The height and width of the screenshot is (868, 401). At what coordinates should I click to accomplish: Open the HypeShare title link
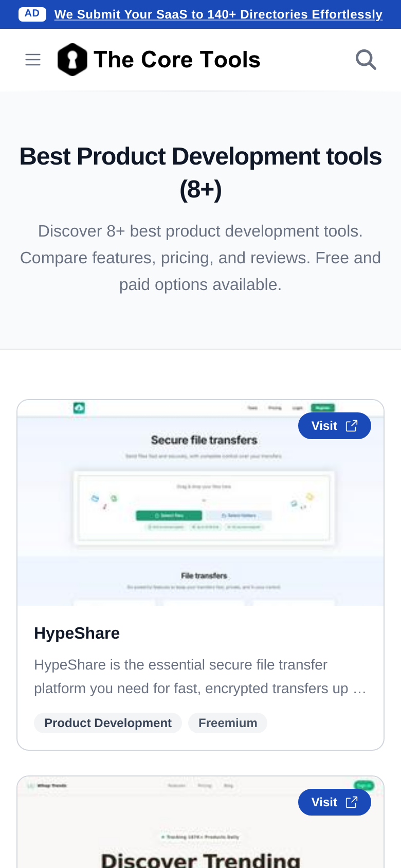tap(77, 633)
